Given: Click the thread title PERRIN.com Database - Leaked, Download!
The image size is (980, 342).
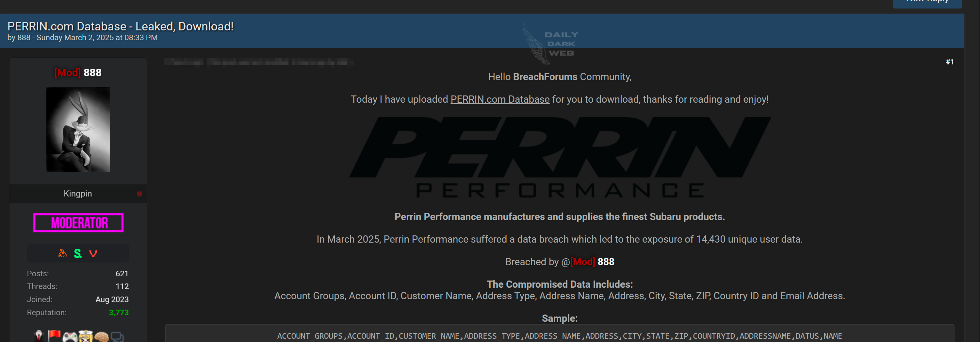Looking at the screenshot, I should pos(120,26).
